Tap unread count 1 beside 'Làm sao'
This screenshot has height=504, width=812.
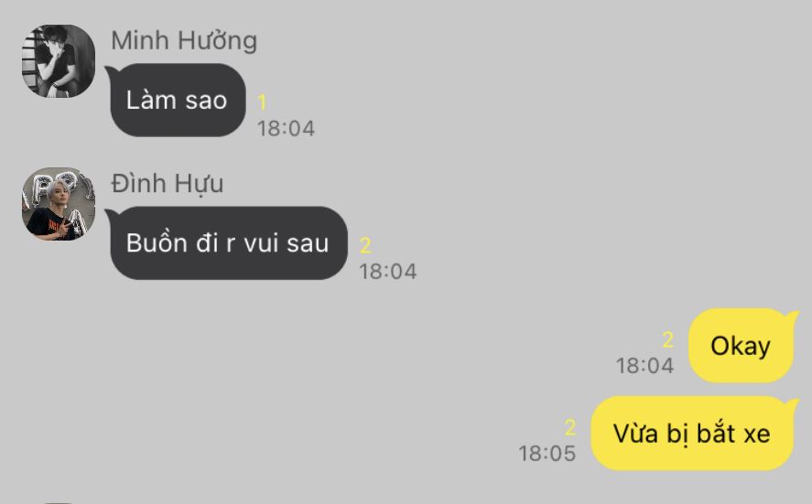262,102
